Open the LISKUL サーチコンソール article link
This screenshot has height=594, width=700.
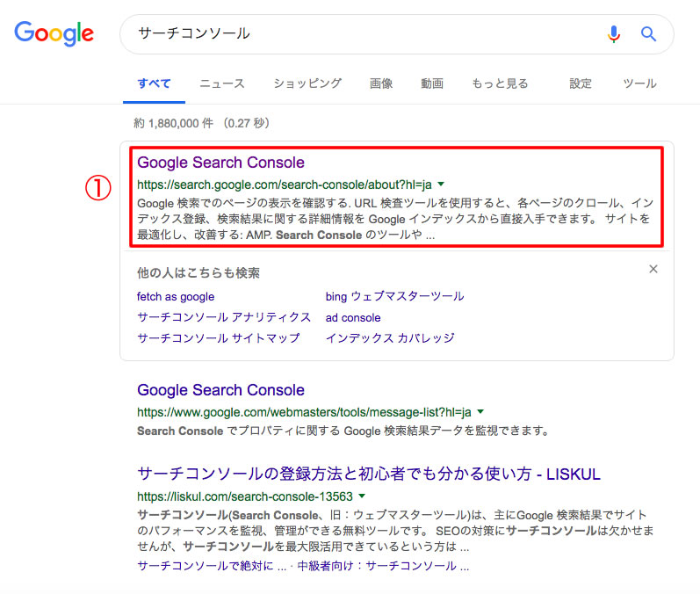(x=369, y=474)
